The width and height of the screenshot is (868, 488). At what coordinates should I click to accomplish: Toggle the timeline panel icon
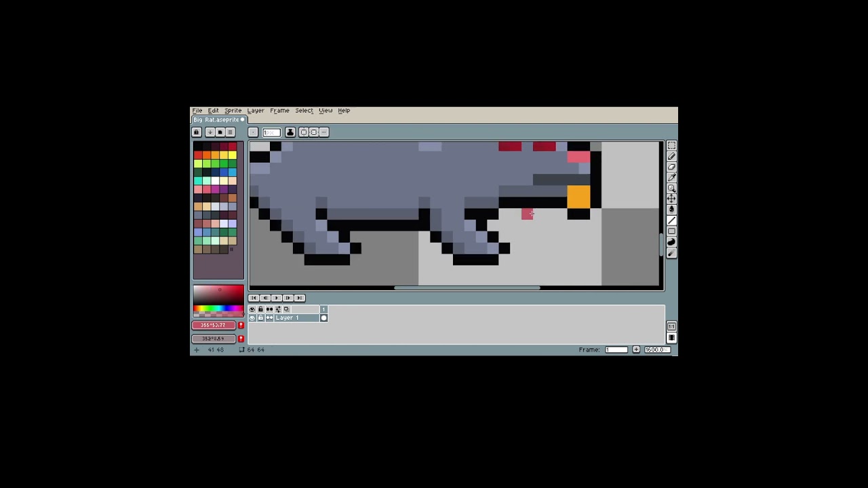(671, 338)
